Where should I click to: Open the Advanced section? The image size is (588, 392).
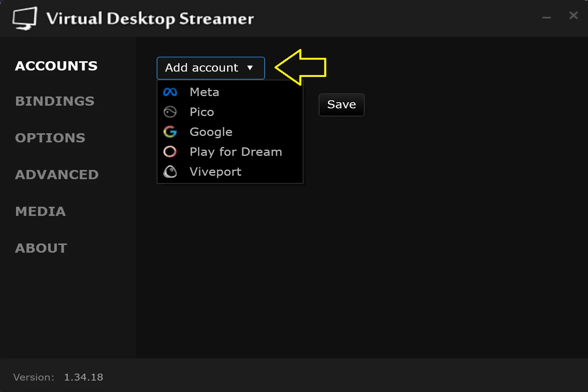(x=57, y=175)
